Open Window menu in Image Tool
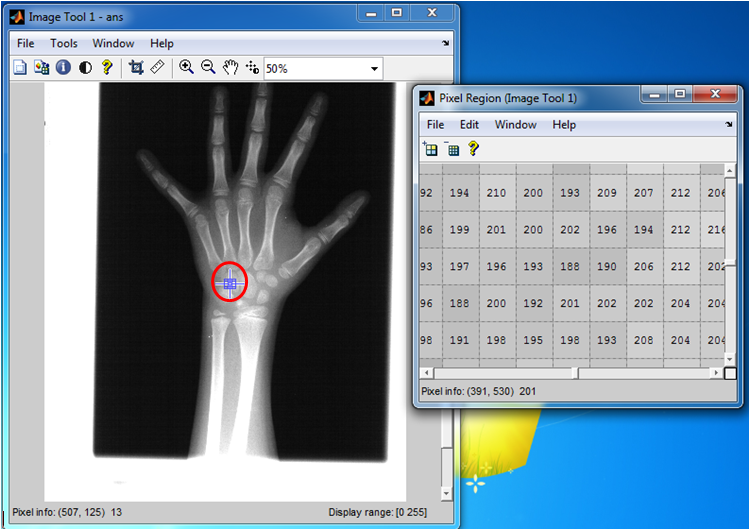 (113, 44)
